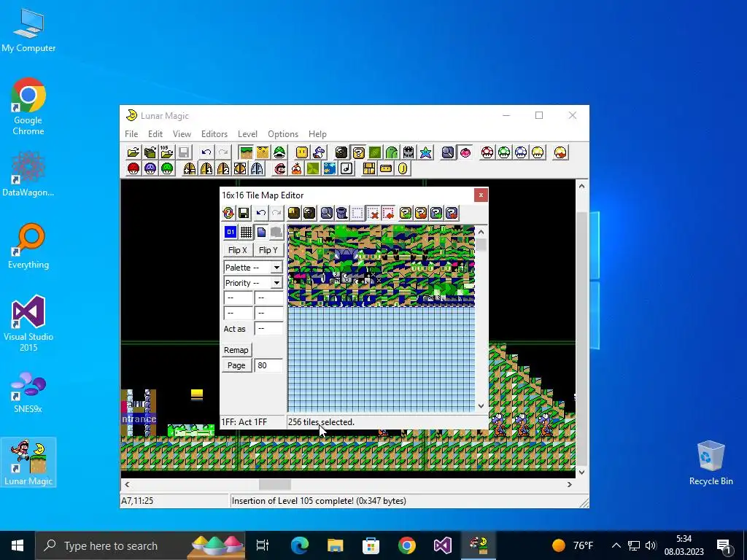Undo the last action in main toolbar
The height and width of the screenshot is (560, 747).
tap(206, 152)
